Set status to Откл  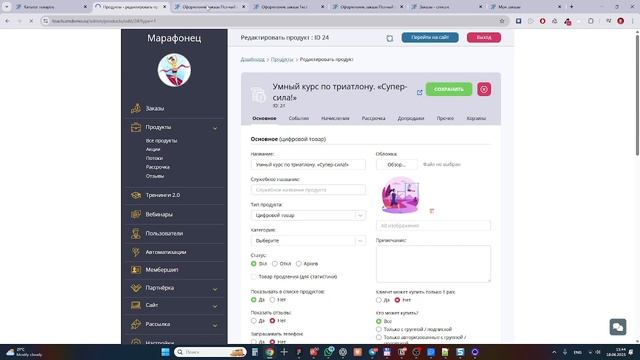pos(275,264)
